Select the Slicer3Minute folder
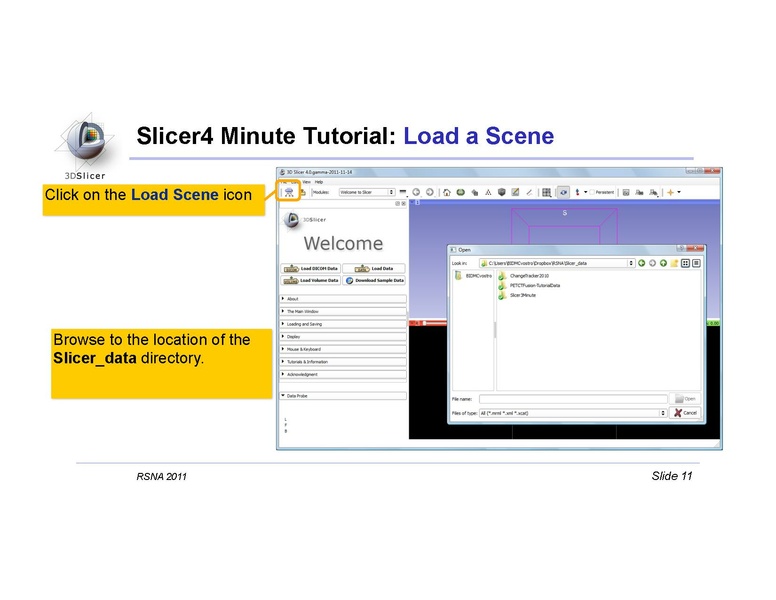The width and height of the screenshot is (776, 600). pyautogui.click(x=517, y=296)
